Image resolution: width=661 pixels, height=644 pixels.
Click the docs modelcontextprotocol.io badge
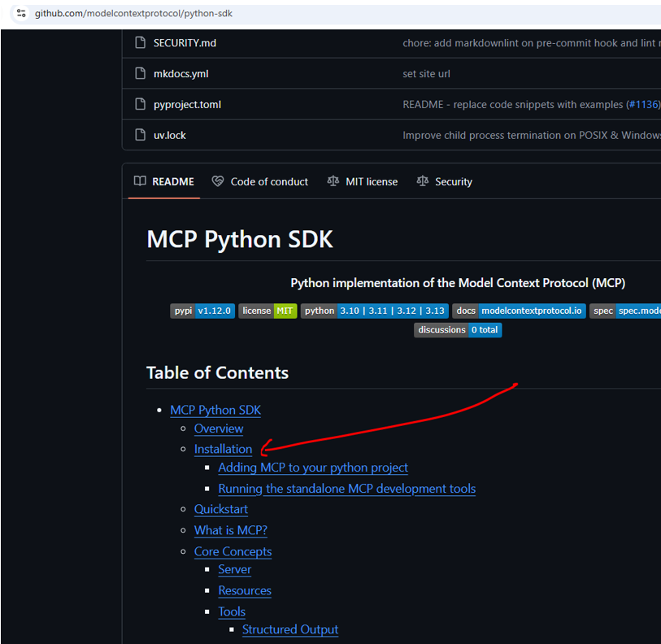point(519,311)
